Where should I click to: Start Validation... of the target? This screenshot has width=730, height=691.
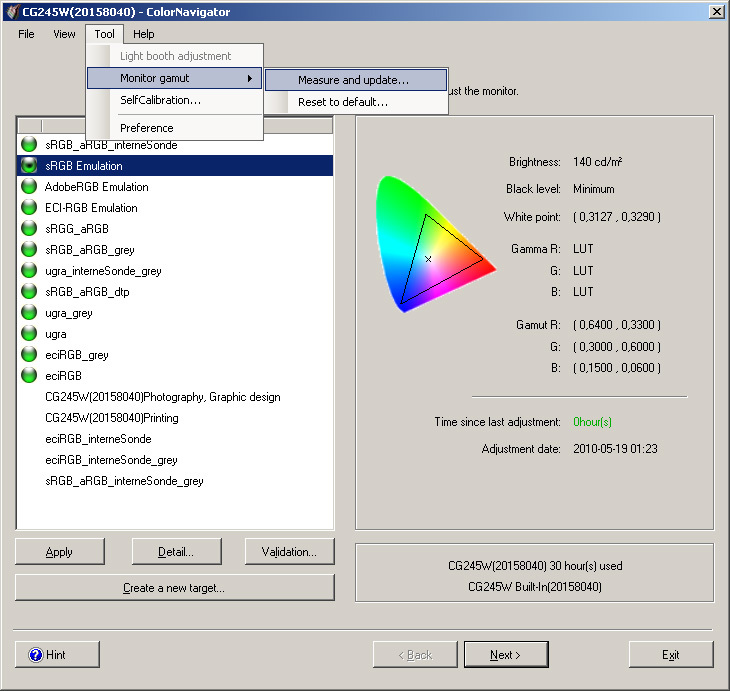point(289,552)
